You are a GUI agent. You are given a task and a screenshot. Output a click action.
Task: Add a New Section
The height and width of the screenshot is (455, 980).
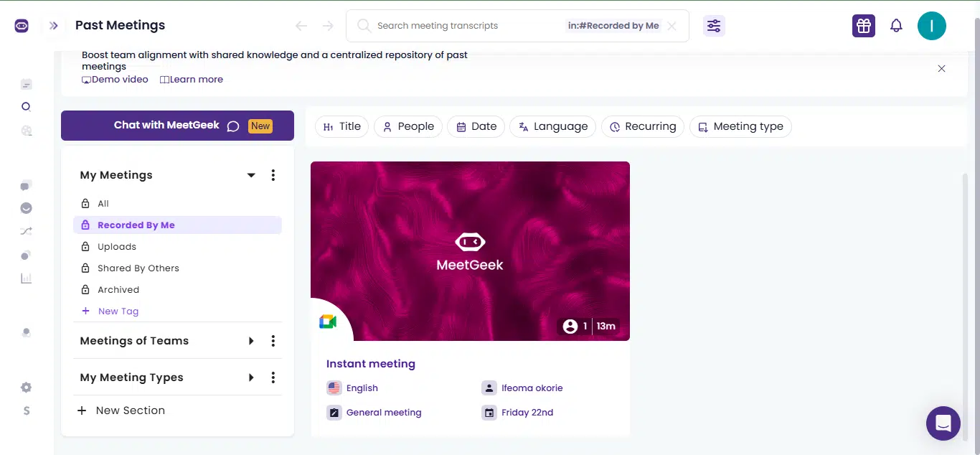coord(121,411)
